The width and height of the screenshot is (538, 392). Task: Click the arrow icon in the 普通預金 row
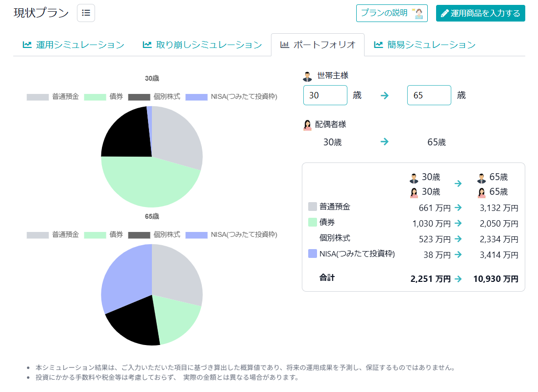[x=458, y=208]
